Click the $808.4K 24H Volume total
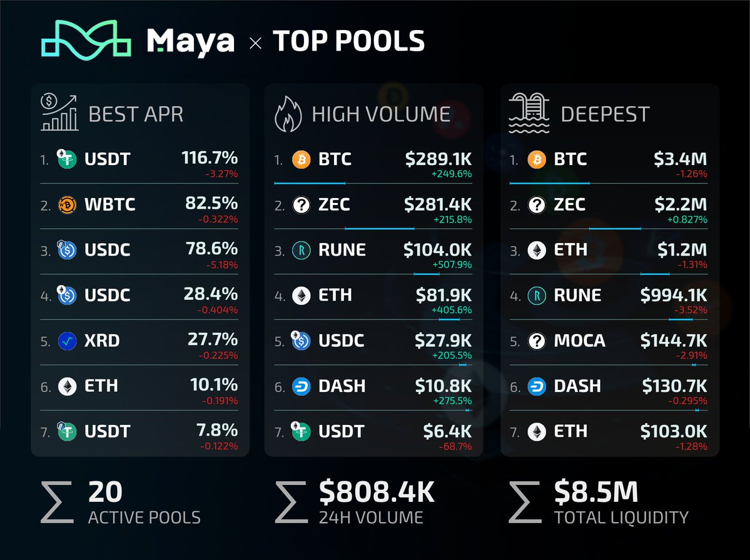750x560 pixels. (x=377, y=492)
